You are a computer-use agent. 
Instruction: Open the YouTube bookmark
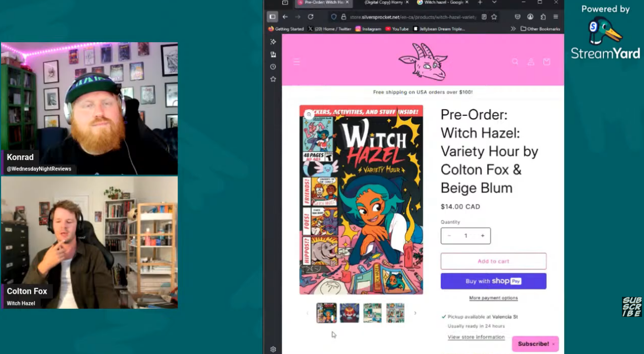[x=397, y=29]
